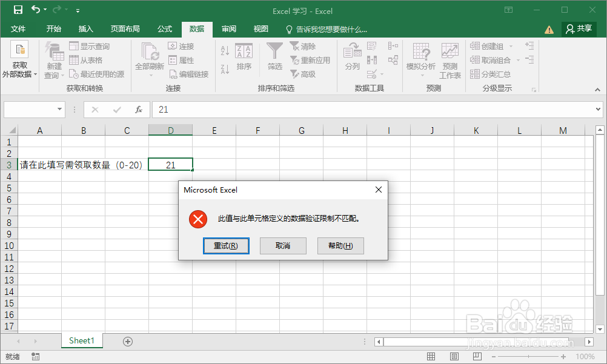Expand the formula bar with the chevron

(x=598, y=110)
